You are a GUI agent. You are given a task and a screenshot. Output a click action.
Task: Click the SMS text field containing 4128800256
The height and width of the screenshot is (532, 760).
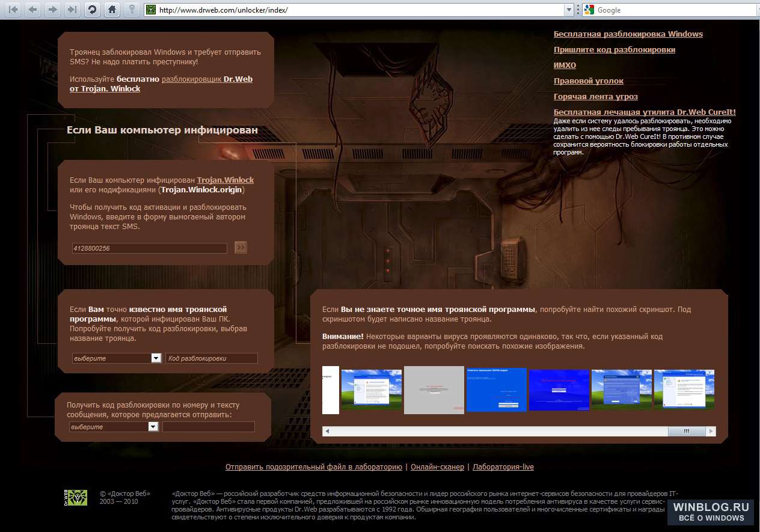click(149, 248)
